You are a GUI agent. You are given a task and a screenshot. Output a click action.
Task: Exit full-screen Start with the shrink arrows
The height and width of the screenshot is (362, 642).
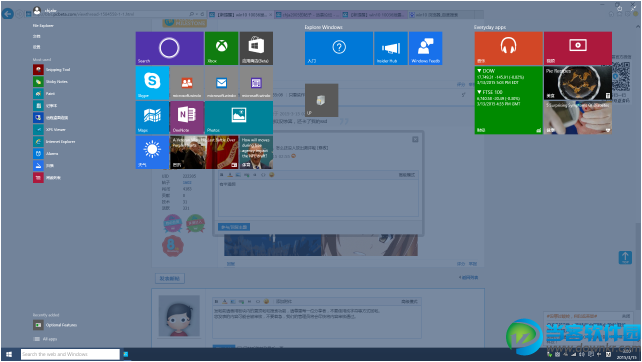click(x=634, y=7)
